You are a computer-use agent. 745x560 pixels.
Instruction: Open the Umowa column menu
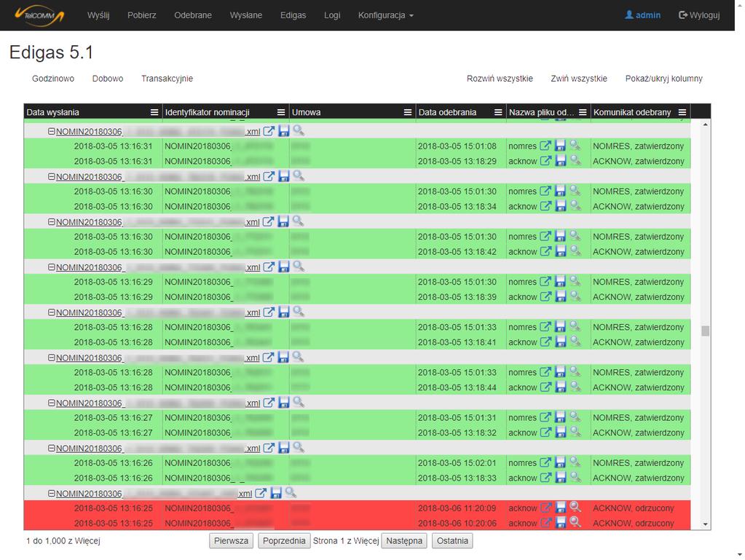408,112
